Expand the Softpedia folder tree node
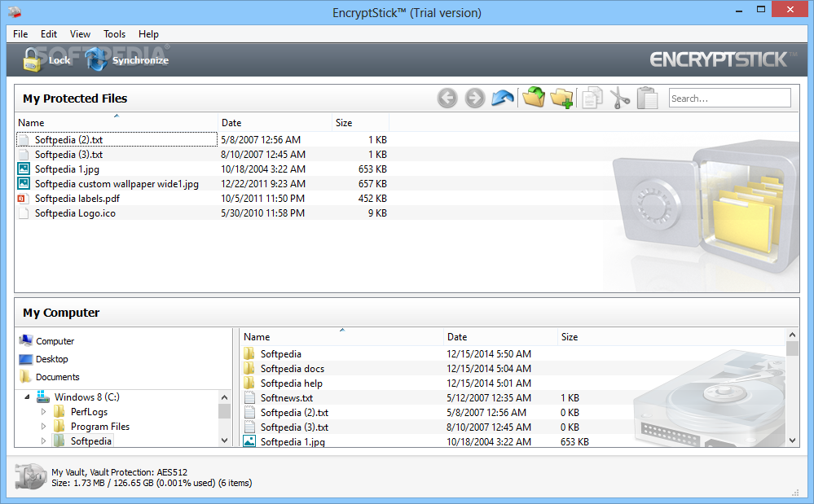Viewport: 814px width, 504px height. tap(44, 440)
